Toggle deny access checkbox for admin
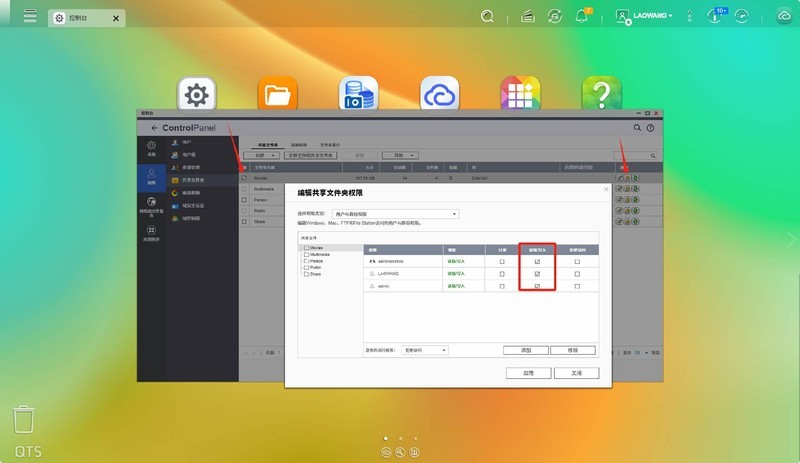Image resolution: width=800 pixels, height=463 pixels. click(577, 286)
